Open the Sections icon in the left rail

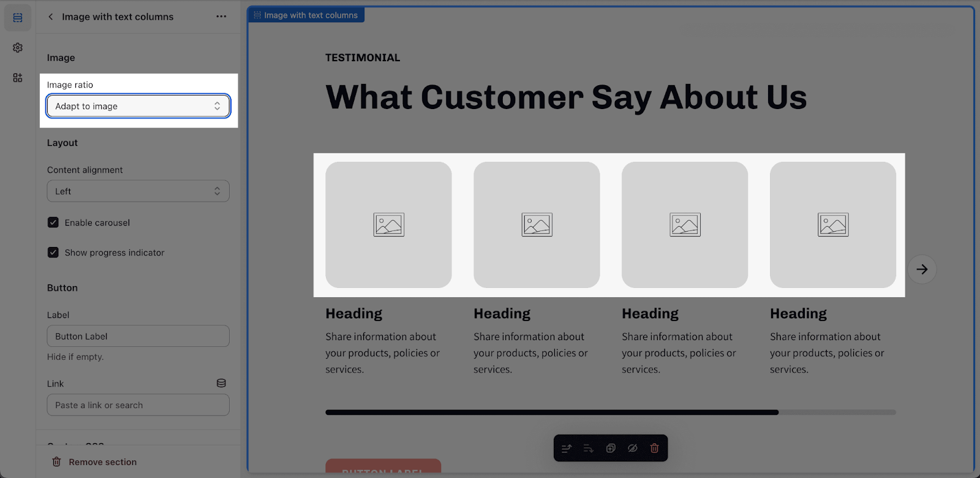coord(18,18)
